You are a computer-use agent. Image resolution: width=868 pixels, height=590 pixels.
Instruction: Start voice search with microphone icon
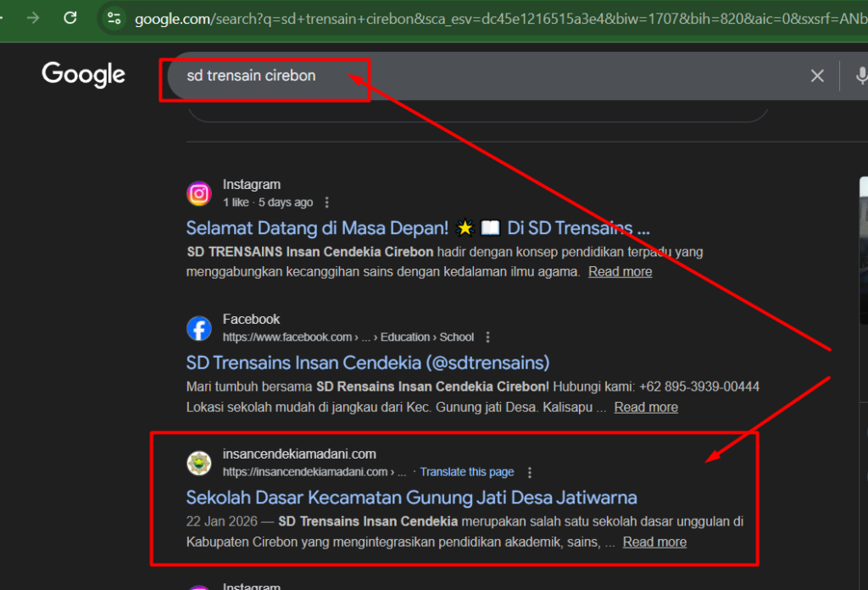click(861, 76)
